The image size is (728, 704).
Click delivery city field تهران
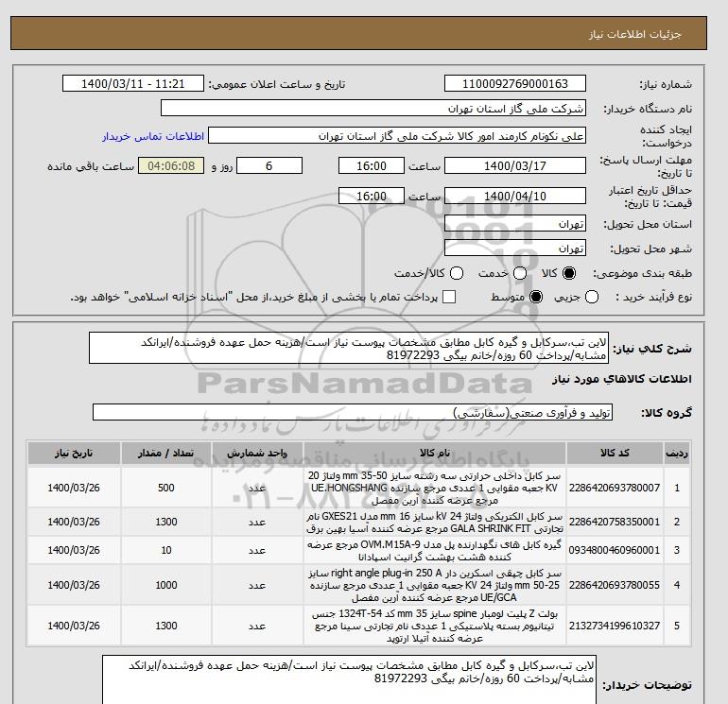(515, 248)
